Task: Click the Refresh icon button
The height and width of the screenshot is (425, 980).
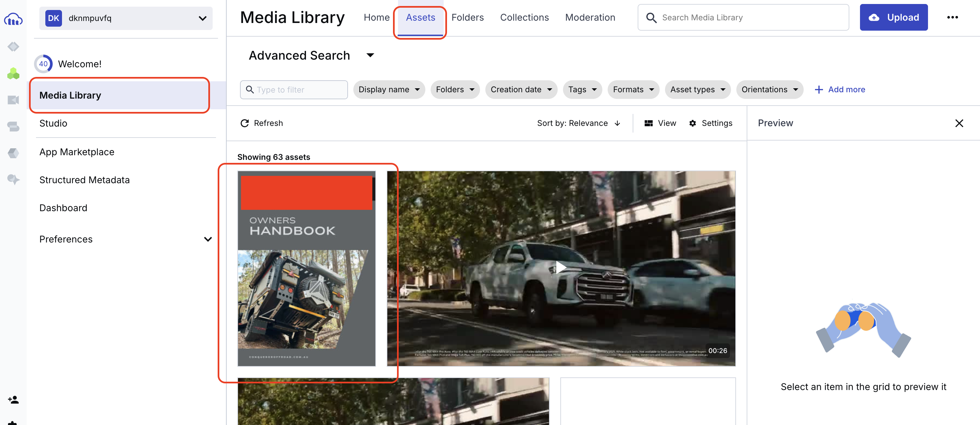Action: pyautogui.click(x=245, y=123)
